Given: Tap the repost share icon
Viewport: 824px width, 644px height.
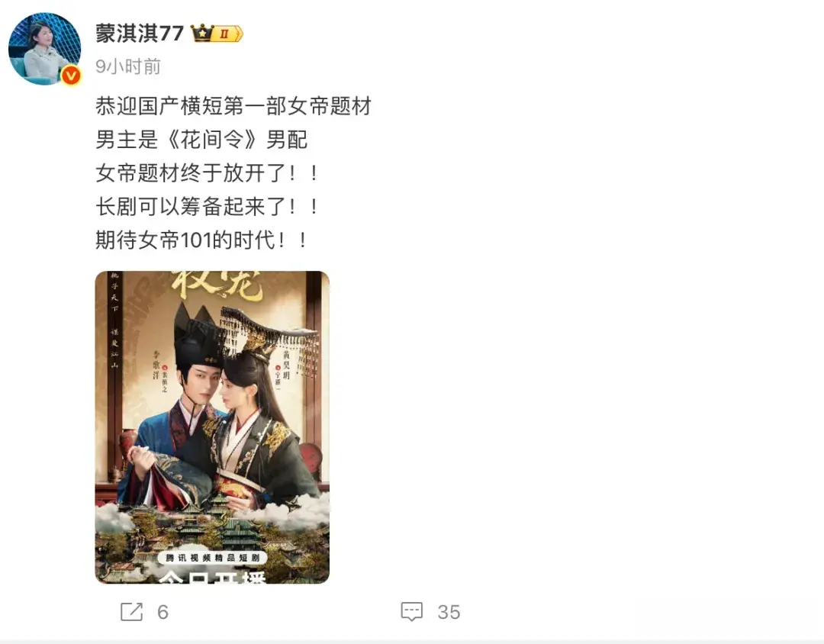Looking at the screenshot, I should 131,611.
